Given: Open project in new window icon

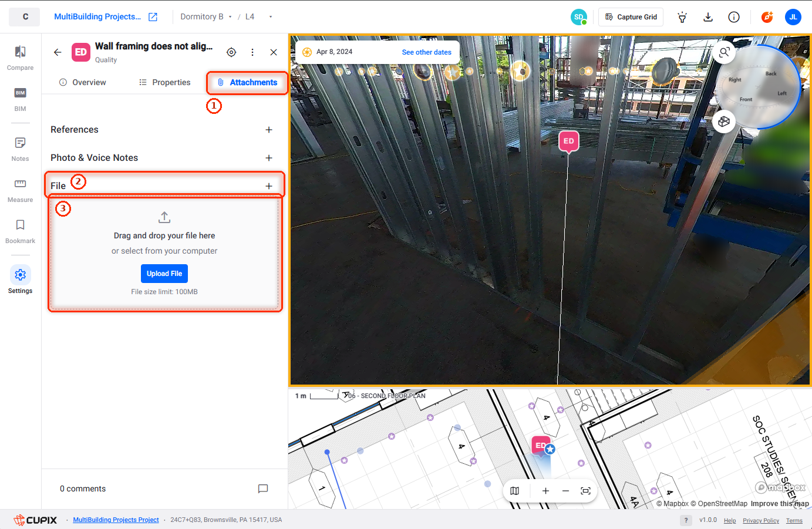Looking at the screenshot, I should 153,17.
